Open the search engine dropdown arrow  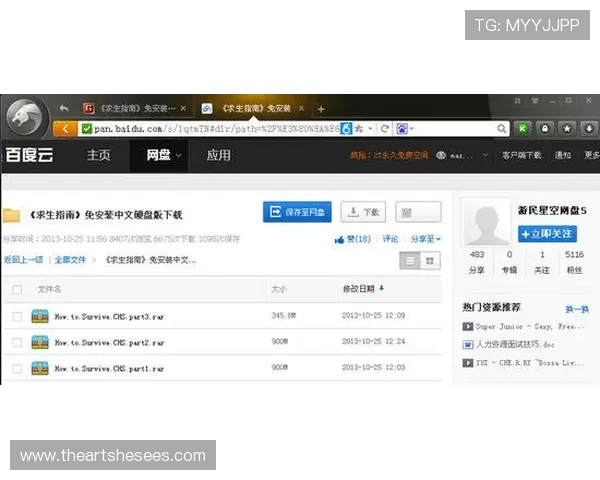click(412, 129)
